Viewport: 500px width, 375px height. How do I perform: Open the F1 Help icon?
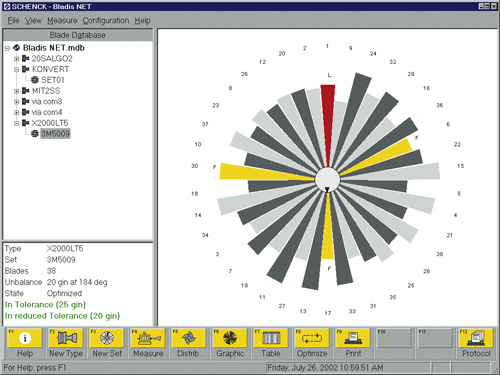pos(25,338)
